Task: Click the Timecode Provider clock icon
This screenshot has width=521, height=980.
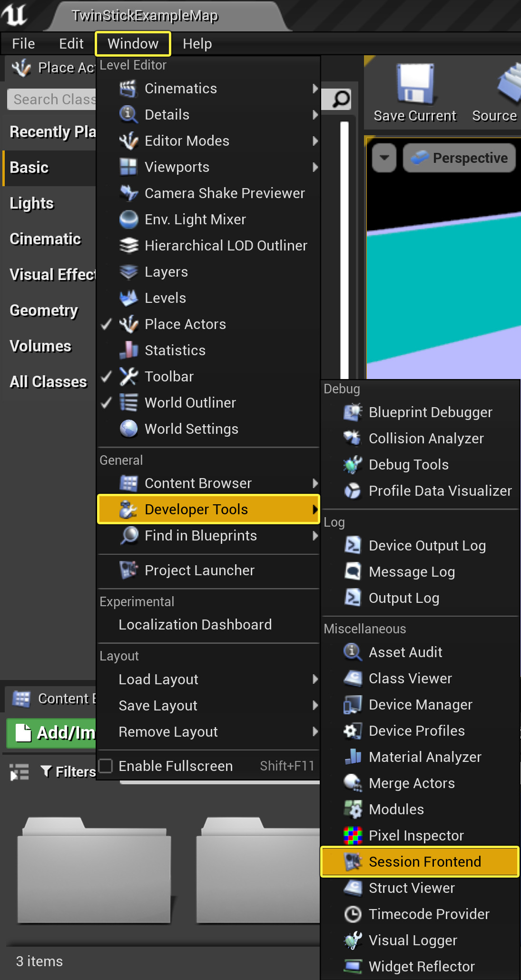Action: (x=353, y=914)
